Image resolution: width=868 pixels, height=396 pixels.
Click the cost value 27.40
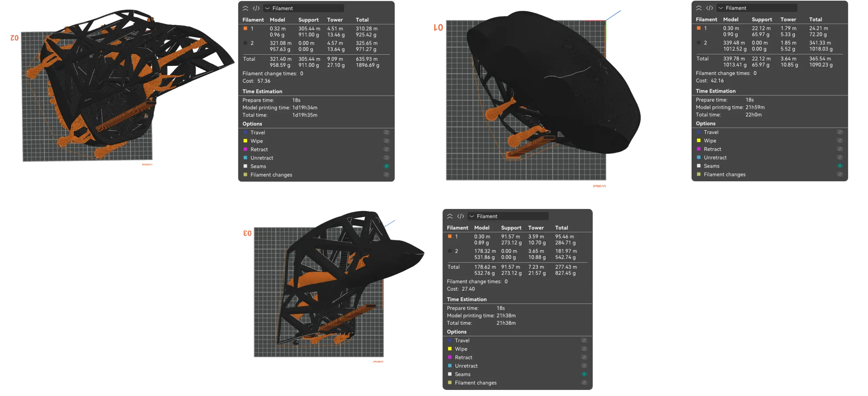(468, 289)
